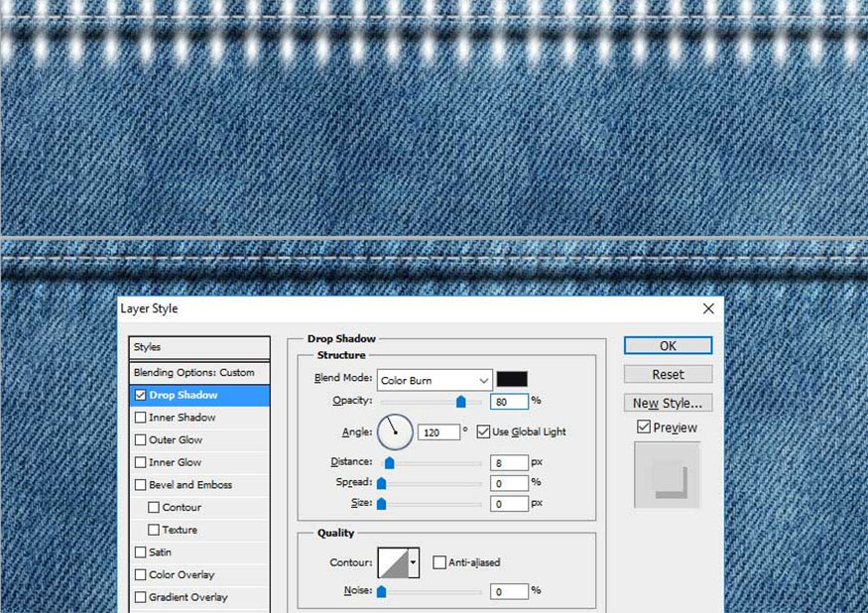
Task: Click the Angle dial control
Action: tap(394, 431)
